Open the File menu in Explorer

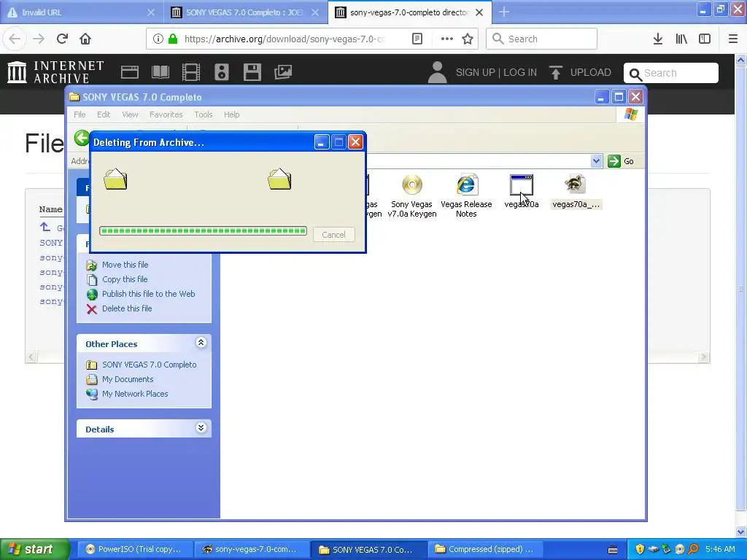[x=80, y=114]
